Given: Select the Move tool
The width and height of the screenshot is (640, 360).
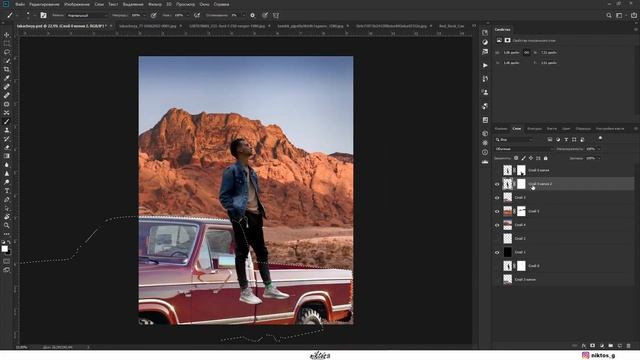Looking at the screenshot, I should [7, 35].
